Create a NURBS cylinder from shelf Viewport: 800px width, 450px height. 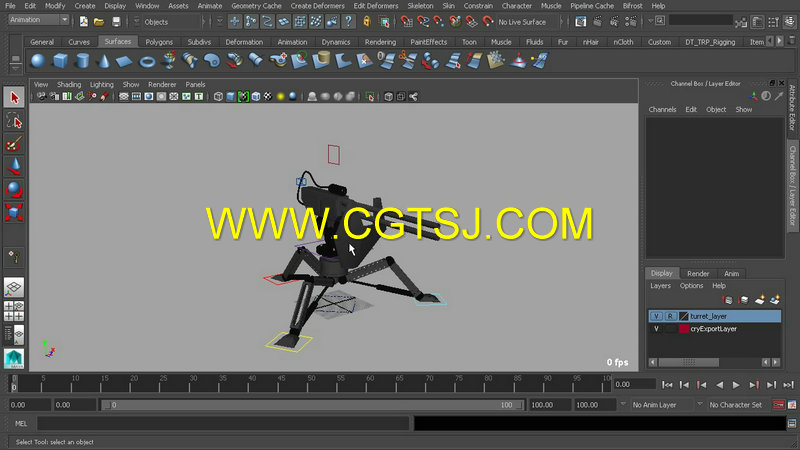pos(82,61)
